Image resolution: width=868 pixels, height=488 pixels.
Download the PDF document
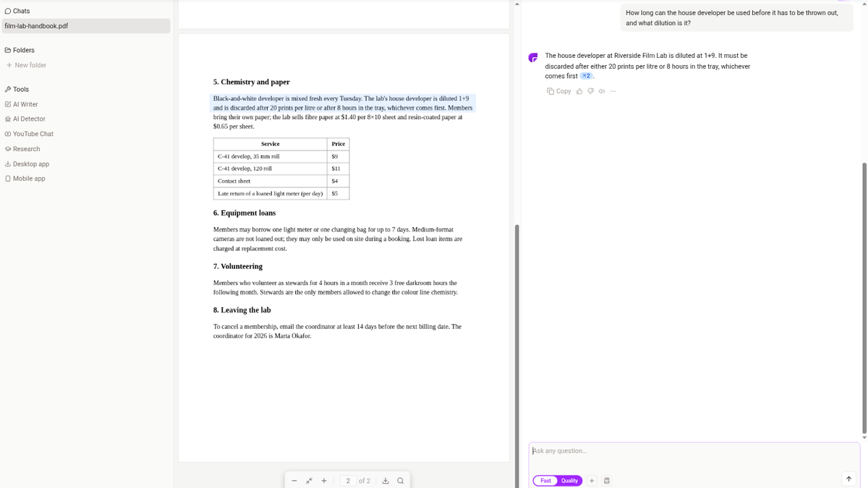[386, 481]
